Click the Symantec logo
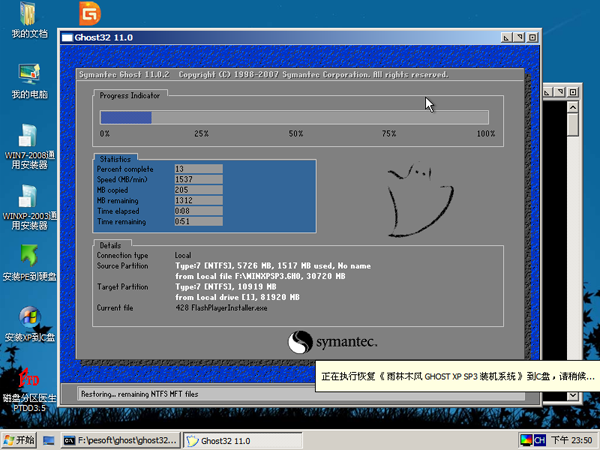This screenshot has width=600, height=450. (332, 342)
